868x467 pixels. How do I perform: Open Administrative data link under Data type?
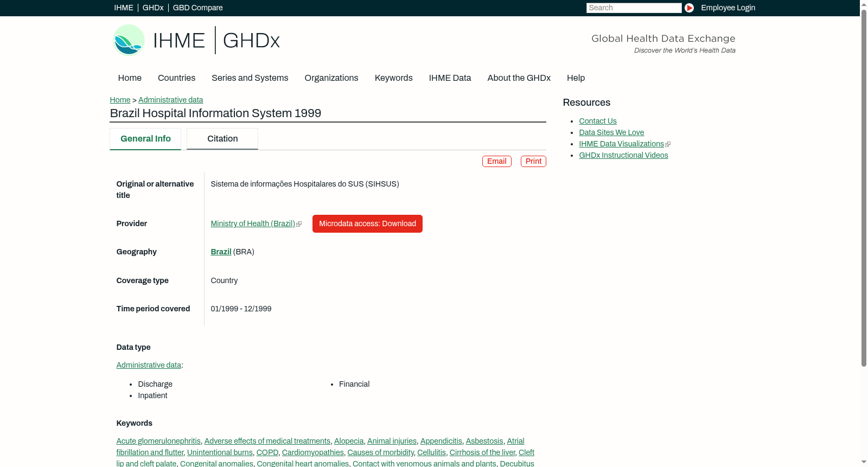149,365
